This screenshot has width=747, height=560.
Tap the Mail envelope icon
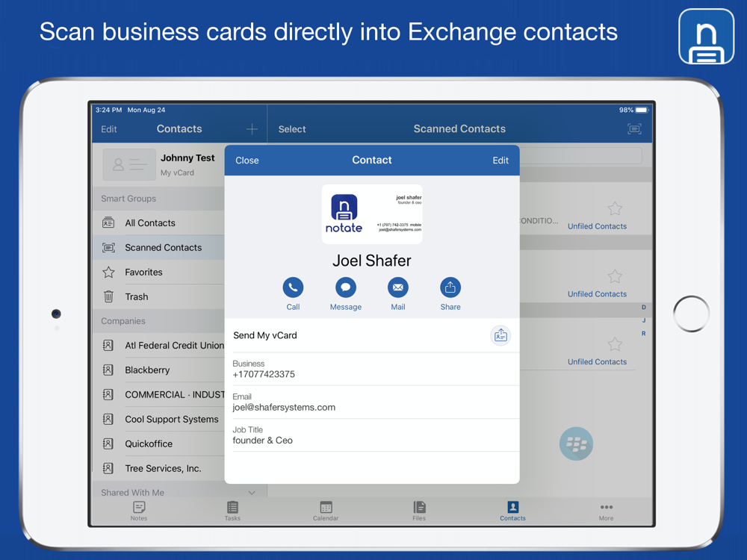click(398, 287)
